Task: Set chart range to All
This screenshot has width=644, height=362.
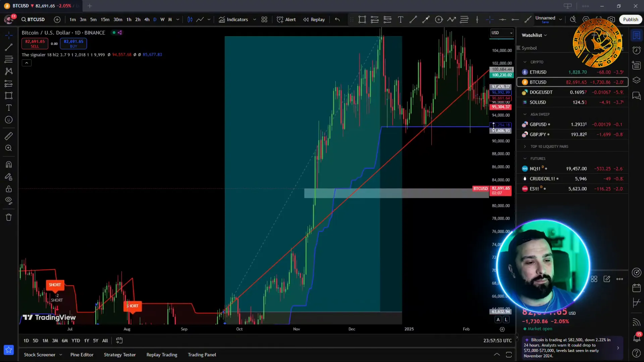Action: (105, 341)
